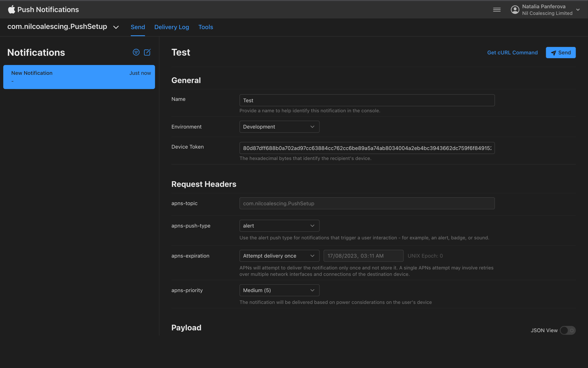The height and width of the screenshot is (368, 588).
Task: Click the user profile avatar
Action: point(515,9)
